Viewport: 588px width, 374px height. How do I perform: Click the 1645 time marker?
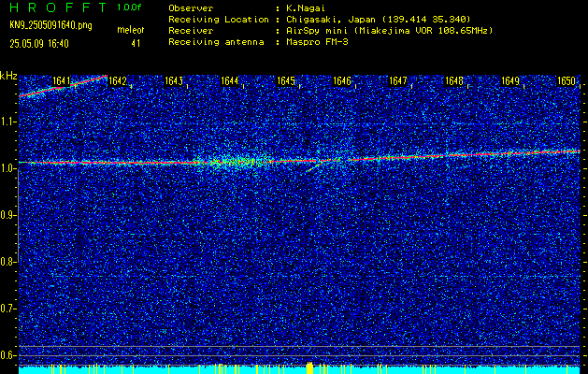[286, 81]
